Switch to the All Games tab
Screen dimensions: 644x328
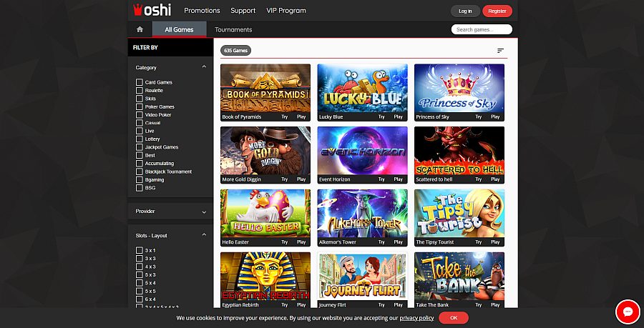point(179,29)
